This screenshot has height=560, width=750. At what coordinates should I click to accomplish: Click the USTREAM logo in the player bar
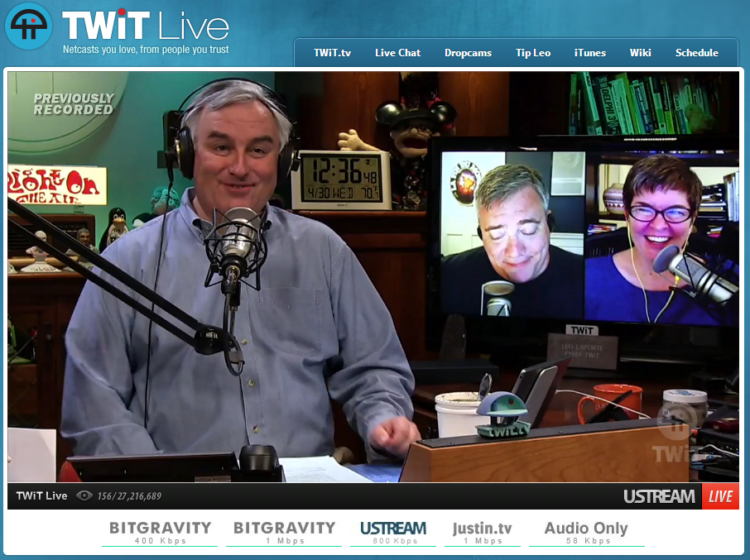(659, 496)
